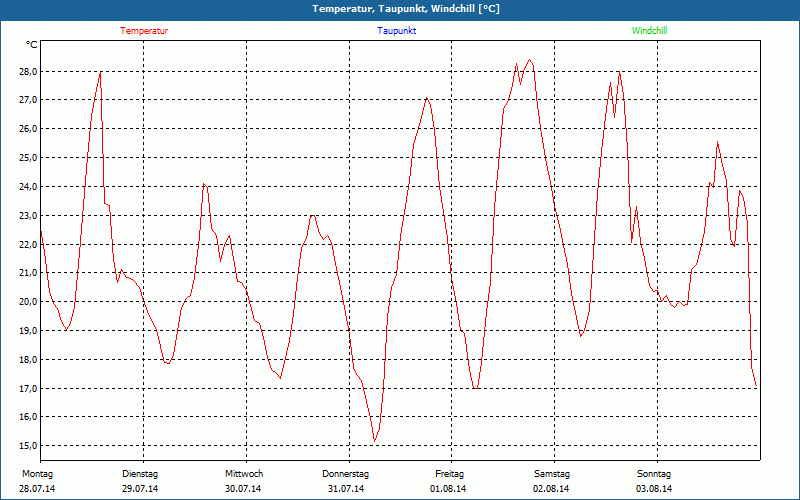Image resolution: width=800 pixels, height=500 pixels.
Task: Click the '27,0' y-axis value
Action: [x=29, y=100]
